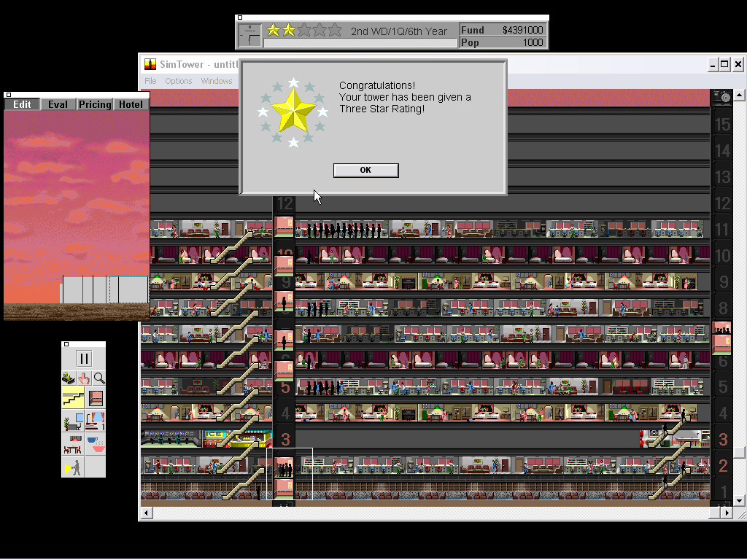
Task: Click the message strip in the info bar
Action: click(x=360, y=43)
